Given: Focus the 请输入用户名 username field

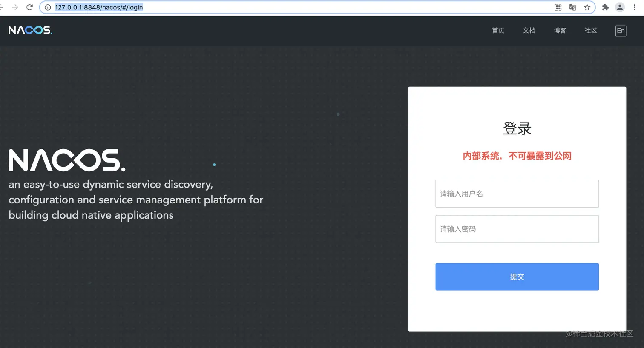Looking at the screenshot, I should coord(517,194).
